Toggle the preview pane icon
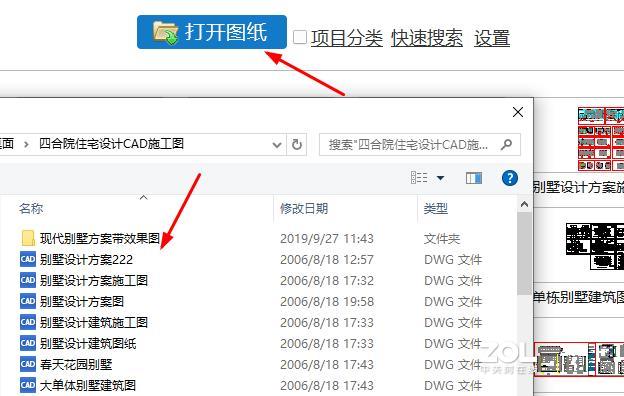 474,178
